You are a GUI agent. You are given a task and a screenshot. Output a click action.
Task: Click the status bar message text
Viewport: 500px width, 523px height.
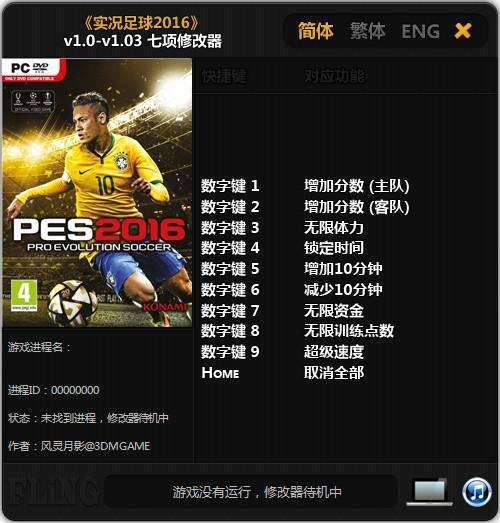(257, 492)
